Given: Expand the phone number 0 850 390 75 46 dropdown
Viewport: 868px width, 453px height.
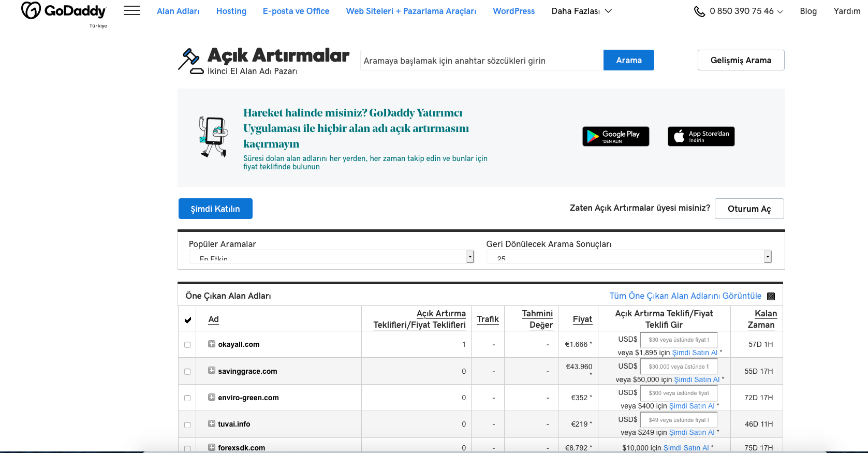Looking at the screenshot, I should pyautogui.click(x=746, y=11).
